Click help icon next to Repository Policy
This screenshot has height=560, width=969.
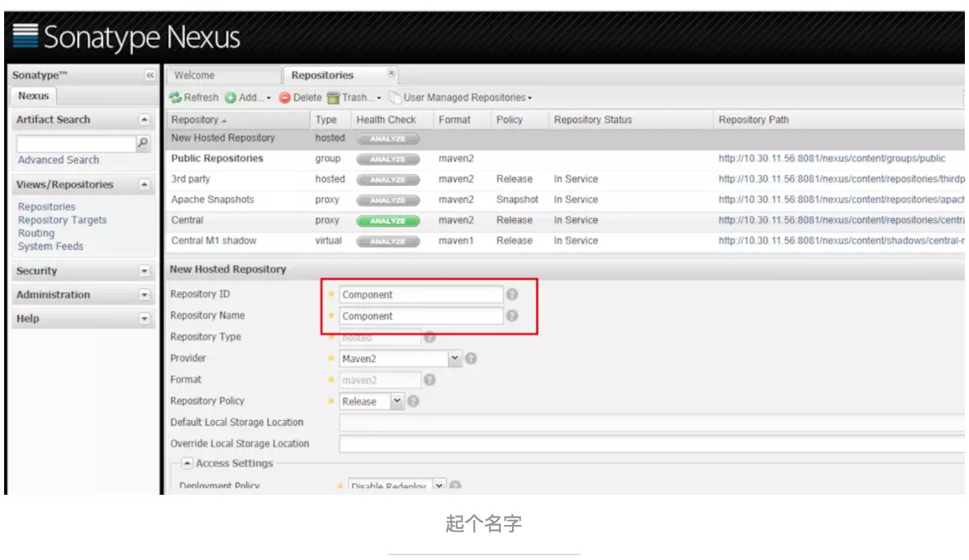413,401
